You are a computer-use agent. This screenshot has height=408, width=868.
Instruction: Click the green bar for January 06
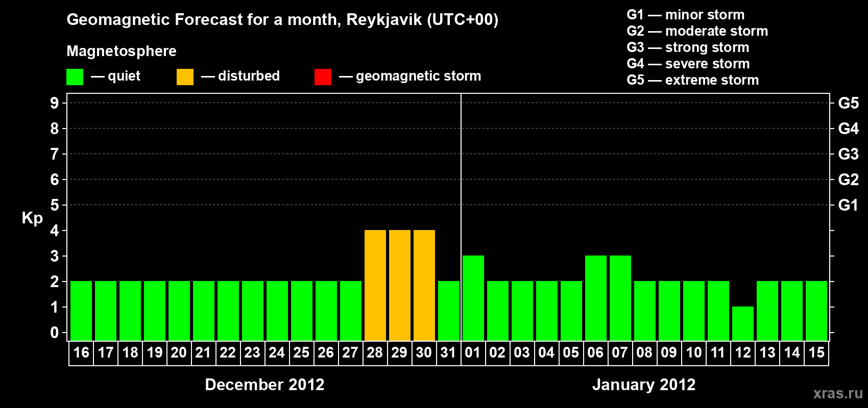tap(596, 298)
